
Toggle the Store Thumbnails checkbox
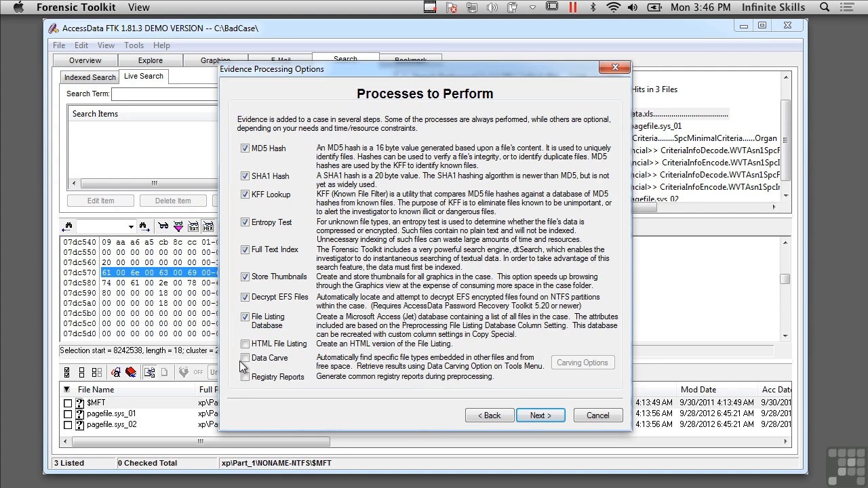(x=245, y=277)
